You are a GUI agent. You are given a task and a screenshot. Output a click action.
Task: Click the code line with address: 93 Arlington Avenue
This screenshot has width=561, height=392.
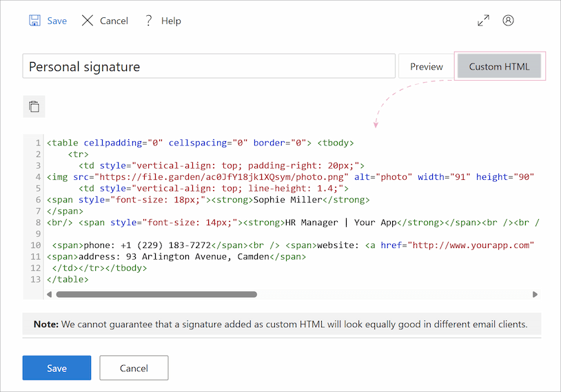pos(176,256)
